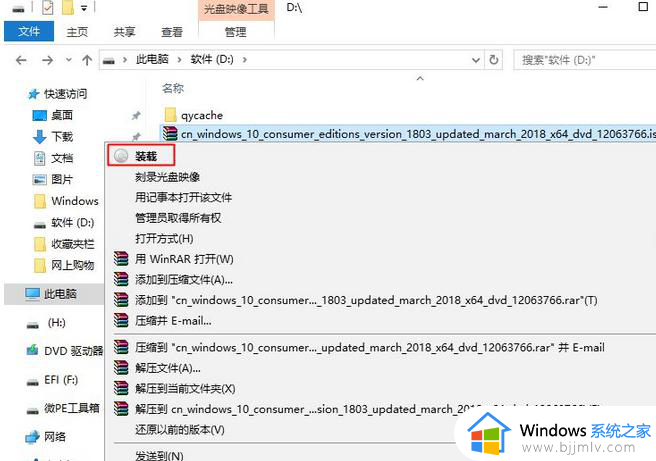
Task: Click the disc icon beside 装载
Action: tap(121, 156)
